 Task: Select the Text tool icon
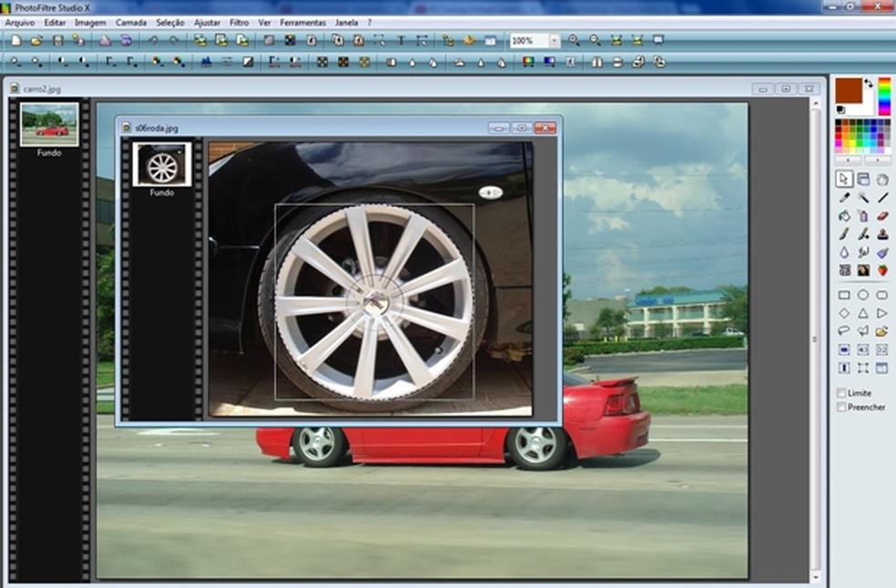400,40
